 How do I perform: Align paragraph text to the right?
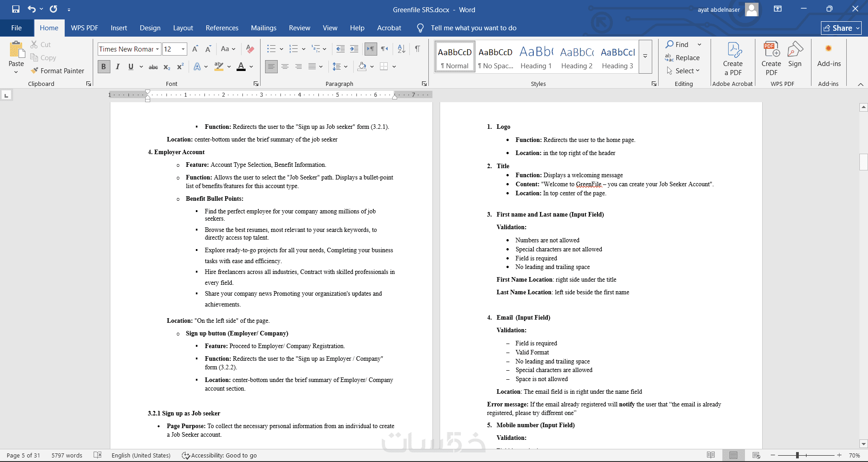coord(299,67)
